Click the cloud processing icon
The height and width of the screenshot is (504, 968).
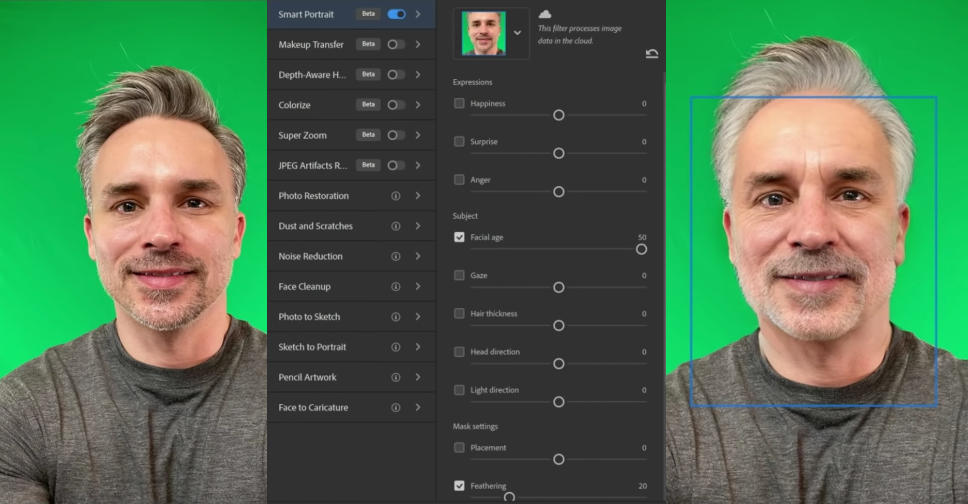pos(545,14)
